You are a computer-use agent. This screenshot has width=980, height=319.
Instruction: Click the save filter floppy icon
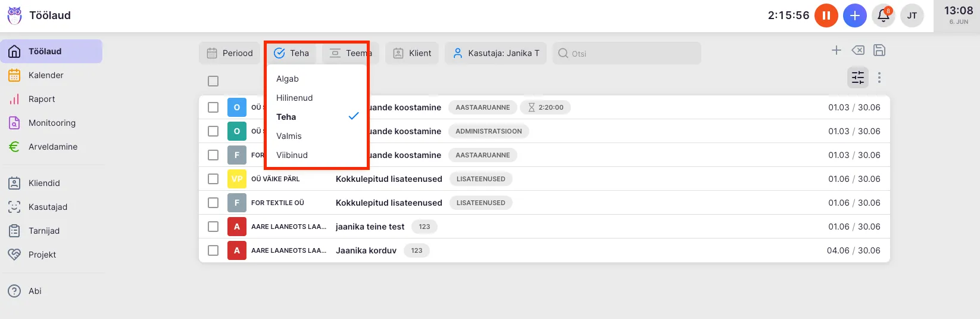[x=879, y=51]
